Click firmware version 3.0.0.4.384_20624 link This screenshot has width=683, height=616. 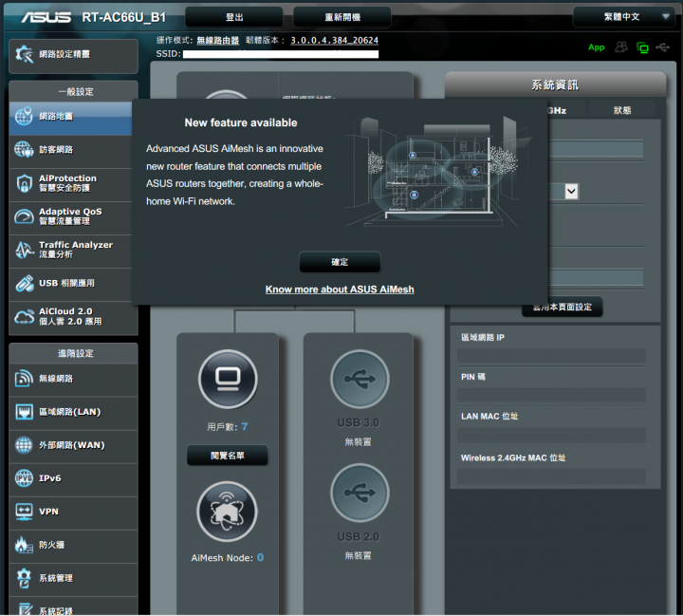335,41
